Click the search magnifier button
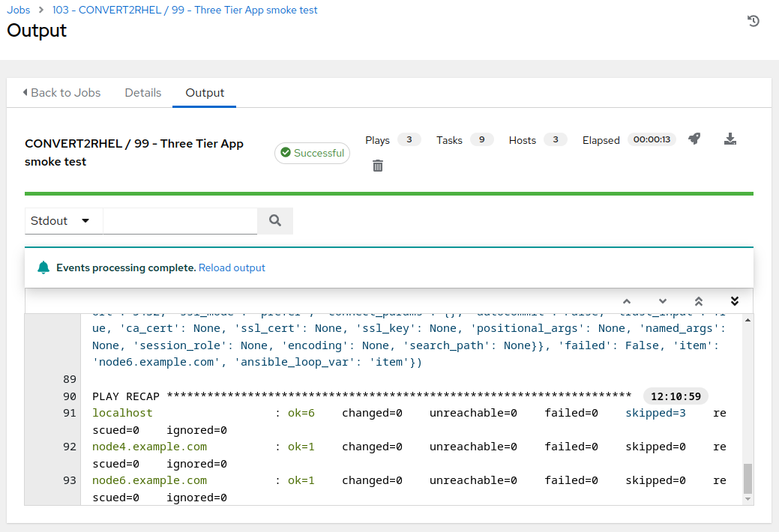The width and height of the screenshot is (779, 532). click(x=275, y=220)
